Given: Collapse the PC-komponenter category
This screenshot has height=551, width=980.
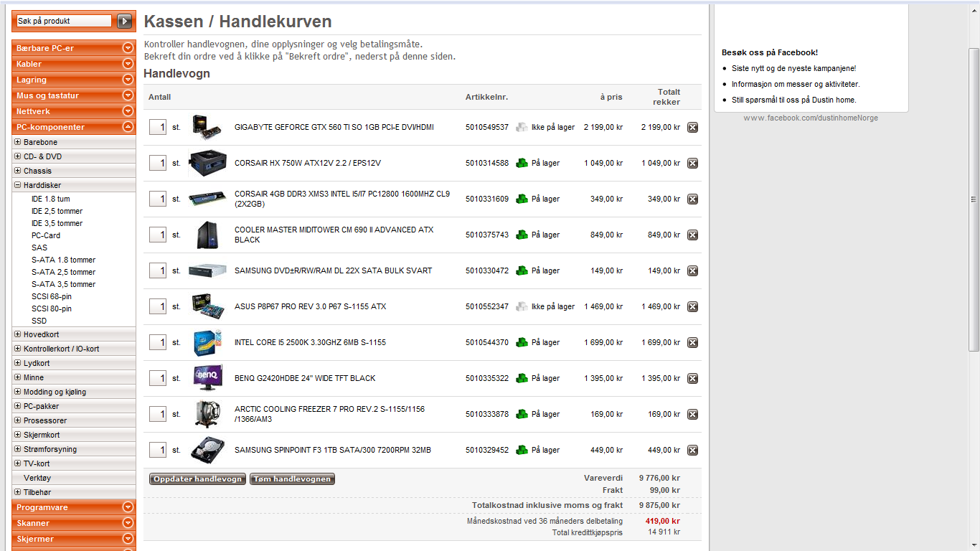Looking at the screenshot, I should tap(128, 127).
